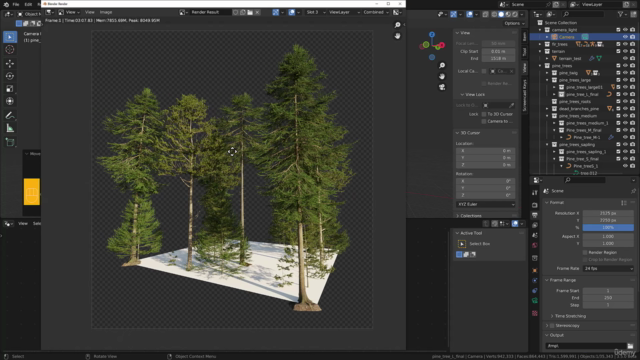Open the ViewLayer dropdown in Render window
Image resolution: width=640 pixels, height=360 pixels.
344,12
